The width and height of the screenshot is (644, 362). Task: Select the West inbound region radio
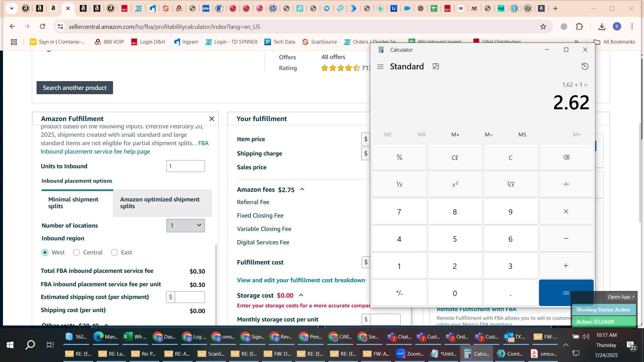pyautogui.click(x=45, y=252)
